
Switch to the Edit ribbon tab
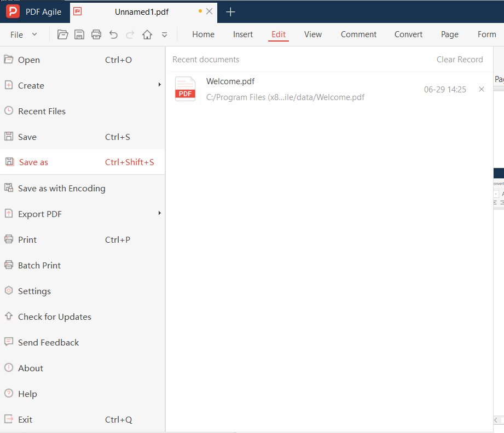point(279,34)
